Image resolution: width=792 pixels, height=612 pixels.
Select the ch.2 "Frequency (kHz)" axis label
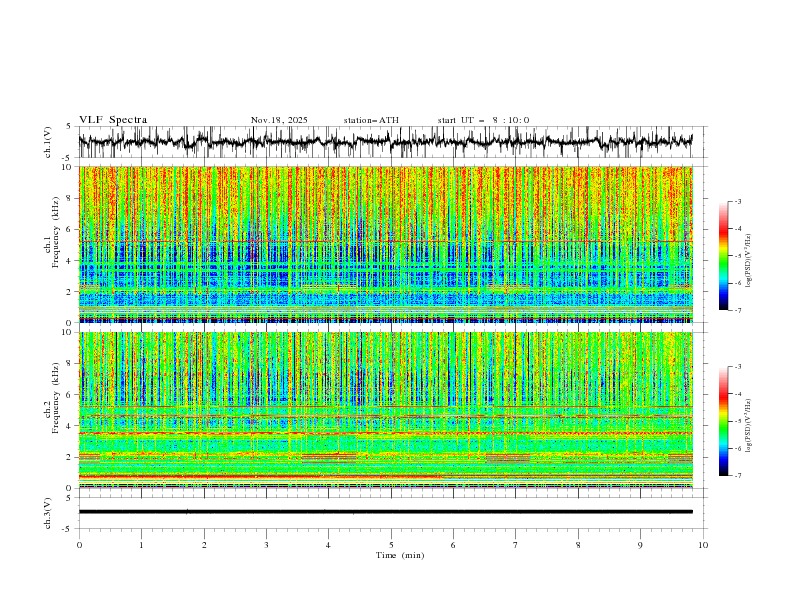point(56,398)
